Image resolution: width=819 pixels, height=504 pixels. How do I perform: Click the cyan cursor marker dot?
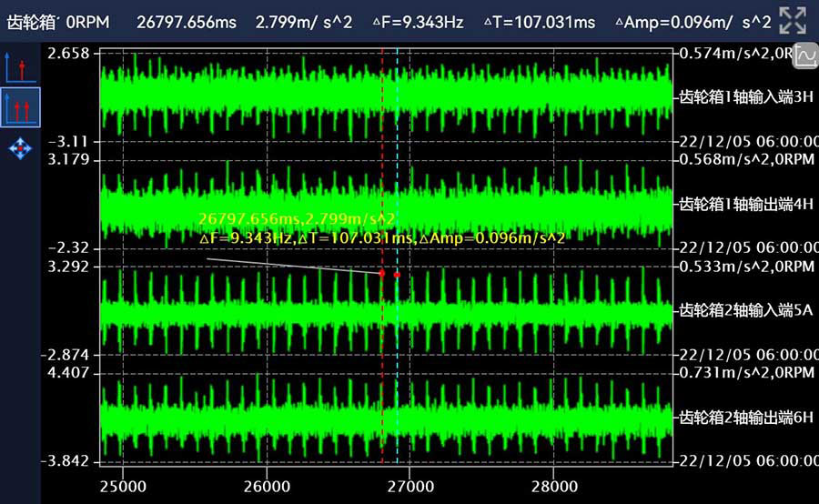coord(398,274)
